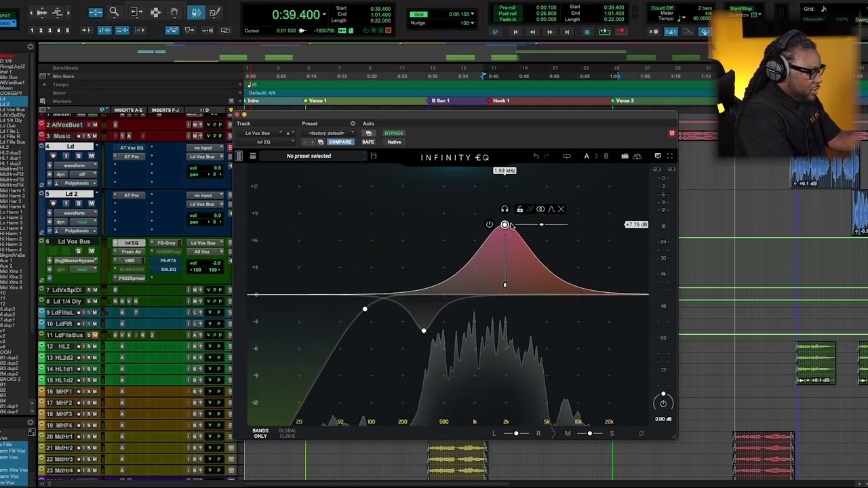The width and height of the screenshot is (868, 488).
Task: Click Infinity EQ undo arrow
Action: click(536, 157)
